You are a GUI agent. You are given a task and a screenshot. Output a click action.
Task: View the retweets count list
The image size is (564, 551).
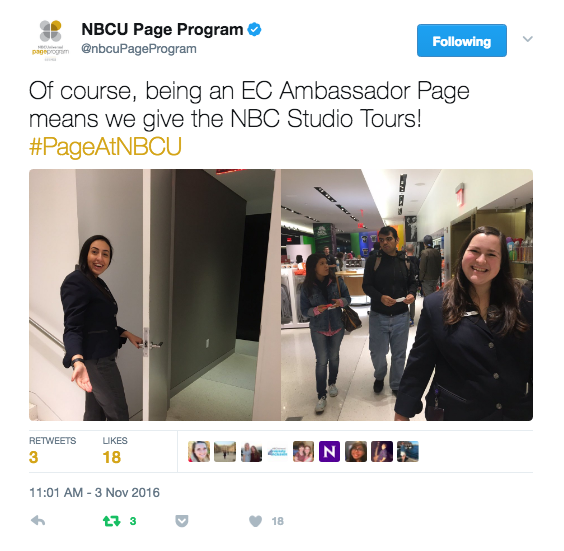pyautogui.click(x=53, y=451)
